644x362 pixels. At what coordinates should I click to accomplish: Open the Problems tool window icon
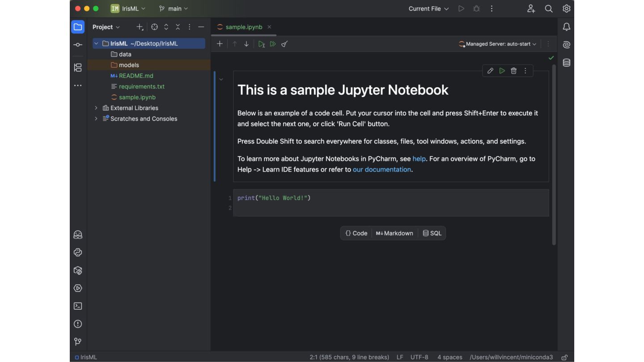pyautogui.click(x=78, y=324)
